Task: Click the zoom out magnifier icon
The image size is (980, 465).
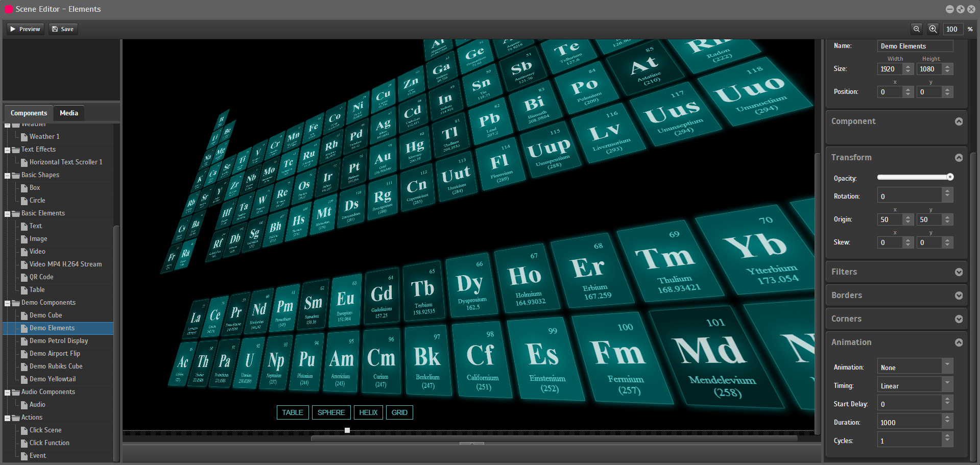Action: point(917,29)
